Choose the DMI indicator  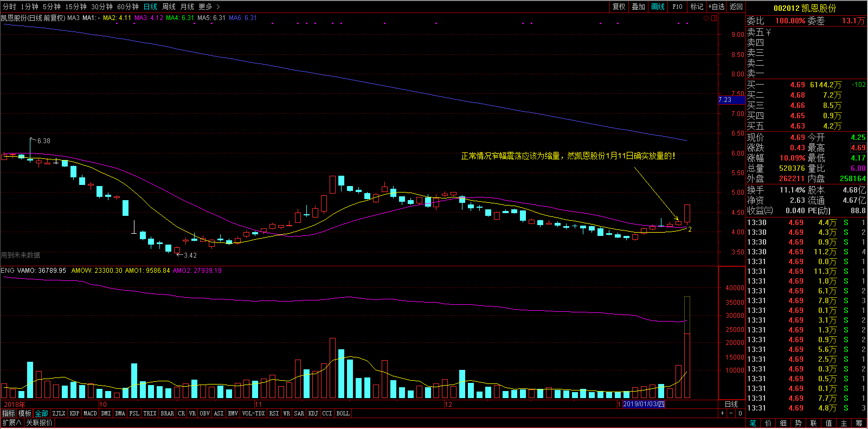106,413
